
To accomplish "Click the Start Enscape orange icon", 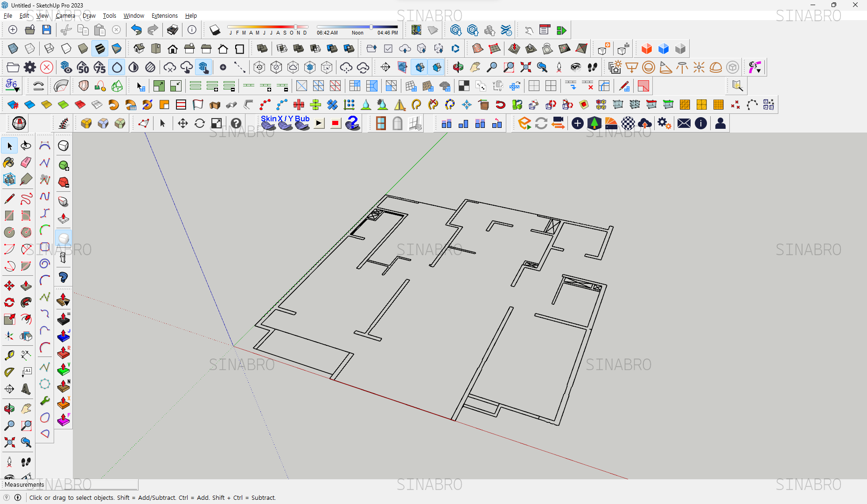I will point(524,123).
